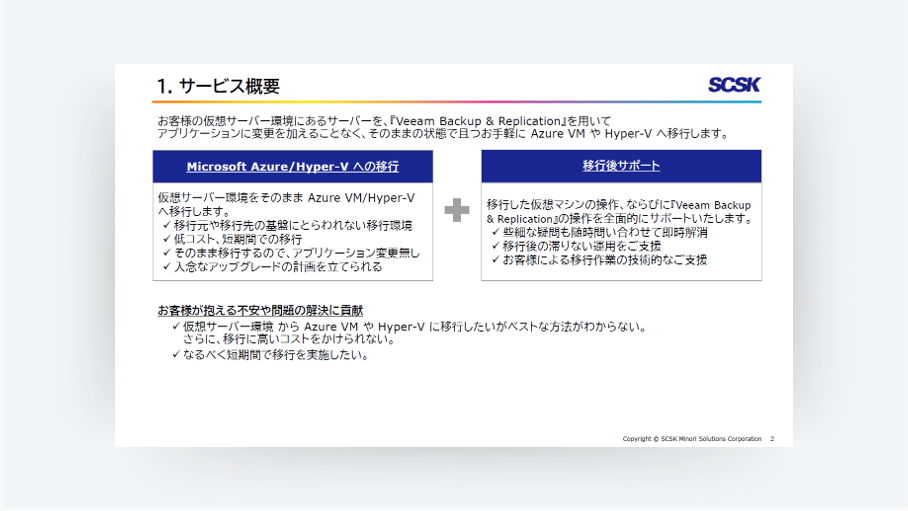Viewport: 908px width, 511px height.
Task: Click the page number 2 in footer
Action: click(772, 439)
